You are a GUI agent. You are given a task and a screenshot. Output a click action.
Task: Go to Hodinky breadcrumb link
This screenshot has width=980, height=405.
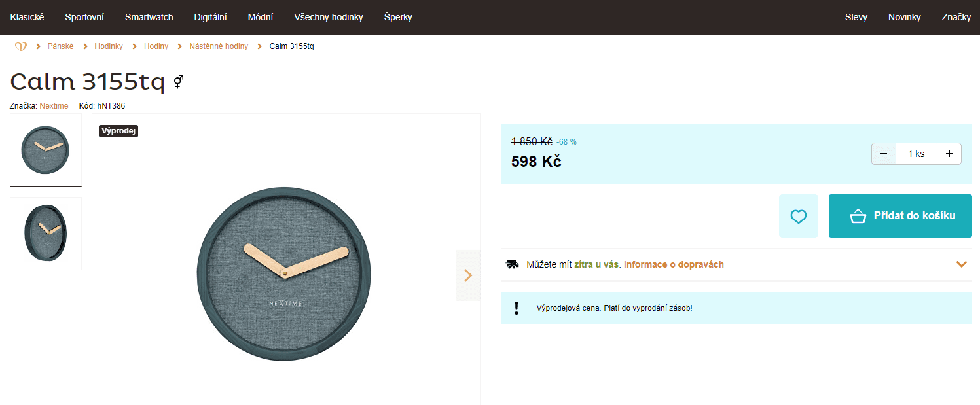[x=109, y=46]
